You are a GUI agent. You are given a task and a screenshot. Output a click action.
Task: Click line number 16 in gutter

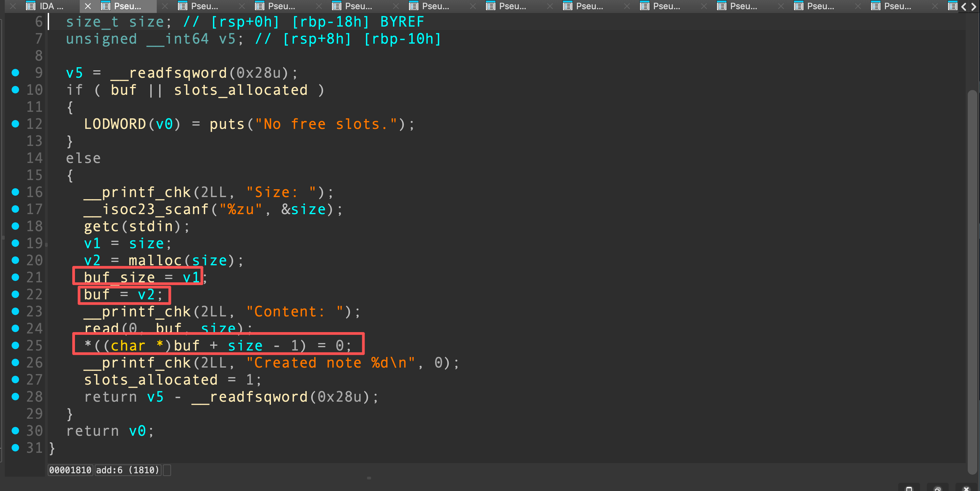tap(34, 192)
